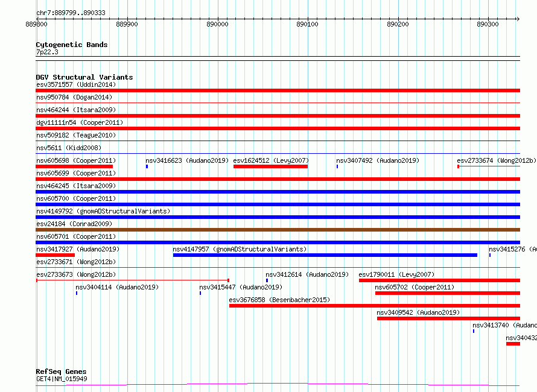Screen dimensions: 537x392
Task: Click blue marker under nsv3415447
Action: tap(200, 293)
